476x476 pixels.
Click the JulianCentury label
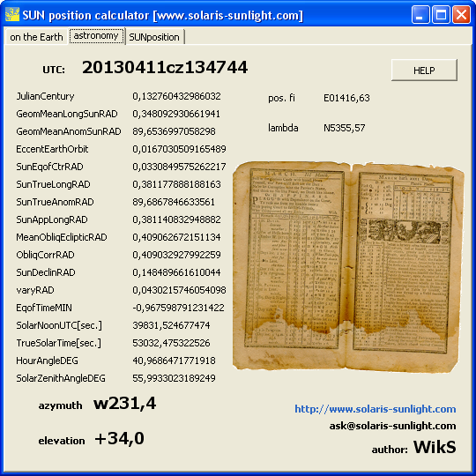click(x=45, y=97)
